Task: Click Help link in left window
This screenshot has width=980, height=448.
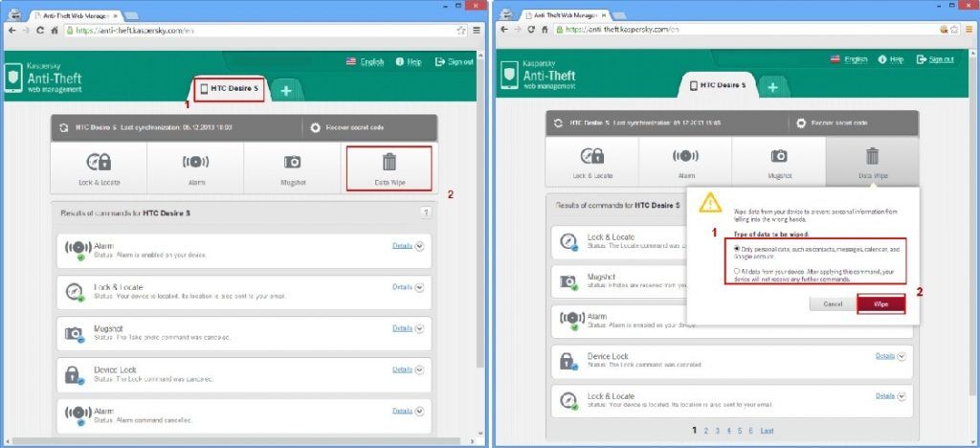Action: [409, 62]
